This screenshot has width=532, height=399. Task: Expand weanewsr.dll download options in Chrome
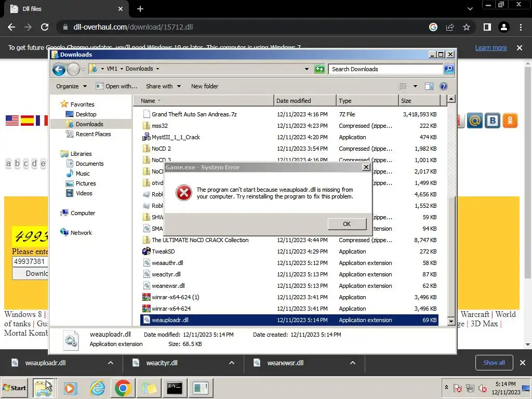(x=353, y=363)
